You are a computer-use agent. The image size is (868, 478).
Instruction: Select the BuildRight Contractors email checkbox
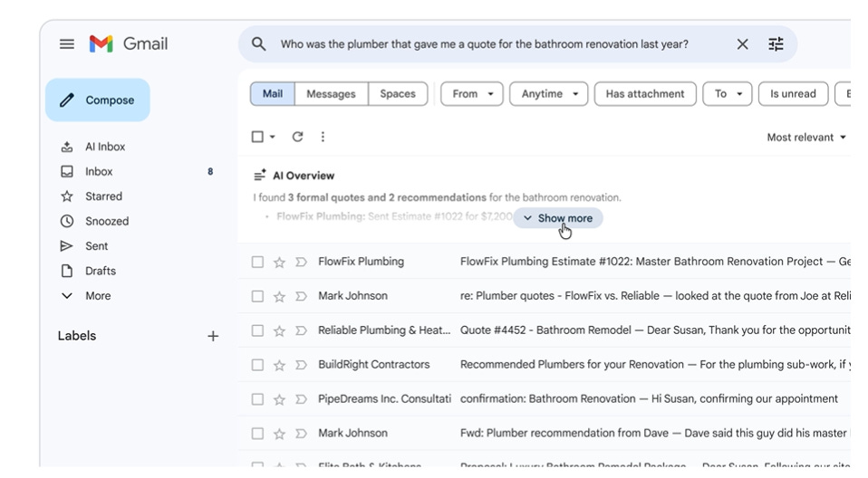tap(257, 365)
